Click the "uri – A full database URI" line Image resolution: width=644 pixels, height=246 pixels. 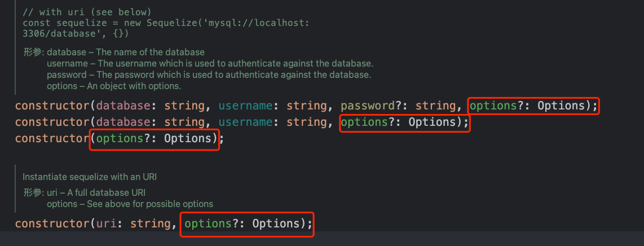pos(96,192)
